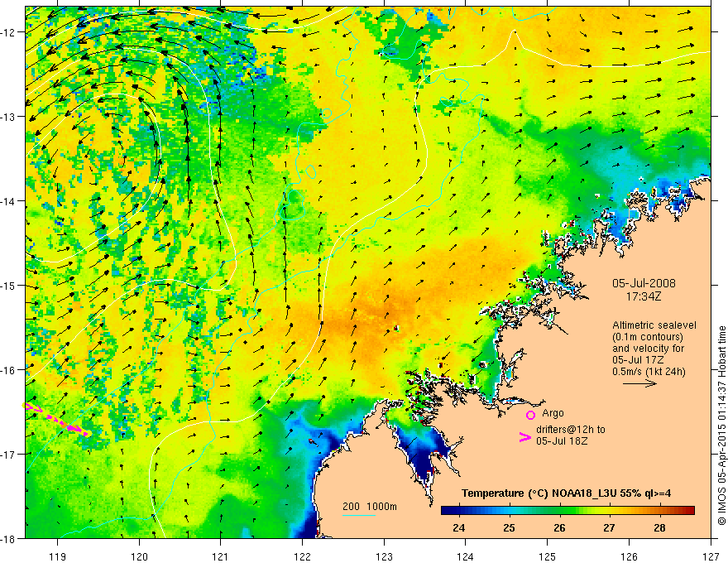The width and height of the screenshot is (728, 563).
Task: Click the colorbar value 25
Action: 509,527
